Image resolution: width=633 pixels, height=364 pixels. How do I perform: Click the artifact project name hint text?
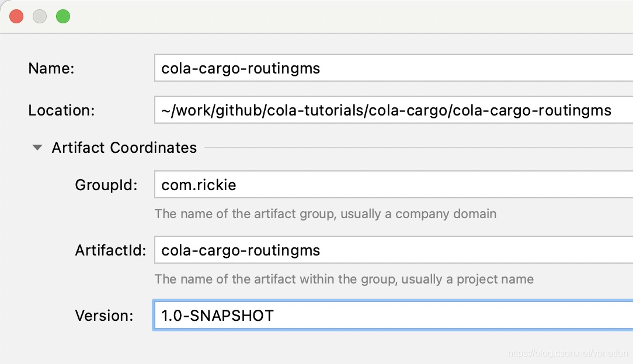[x=344, y=279]
